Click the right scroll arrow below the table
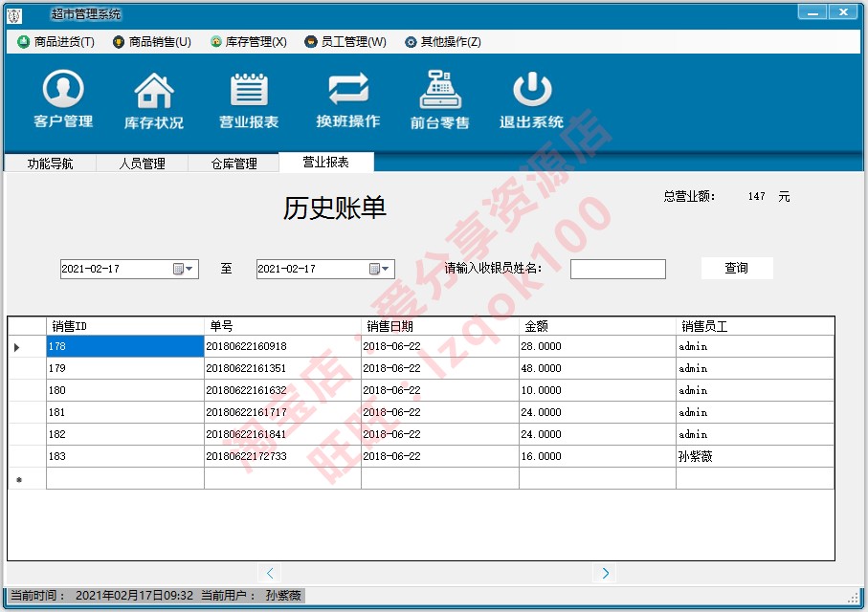This screenshot has width=868, height=612. 605,573
